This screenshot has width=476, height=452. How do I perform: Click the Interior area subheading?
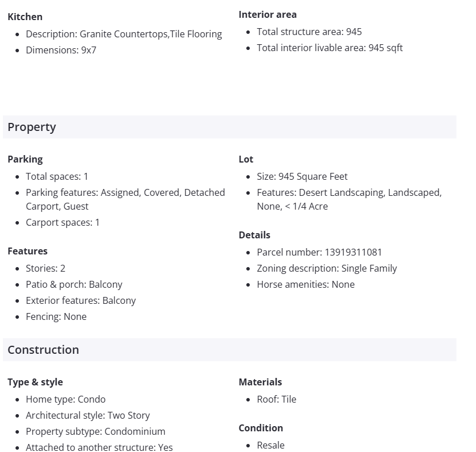tap(268, 14)
